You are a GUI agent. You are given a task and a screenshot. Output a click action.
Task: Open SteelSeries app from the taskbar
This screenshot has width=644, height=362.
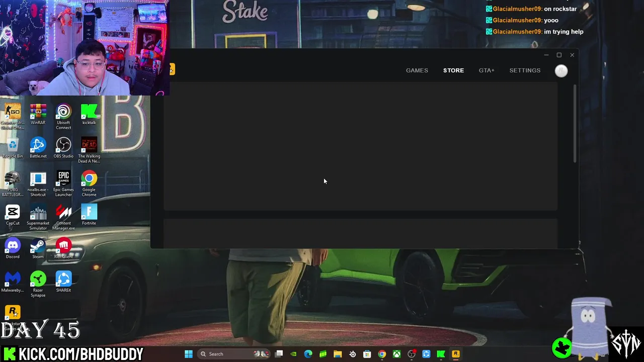click(353, 354)
